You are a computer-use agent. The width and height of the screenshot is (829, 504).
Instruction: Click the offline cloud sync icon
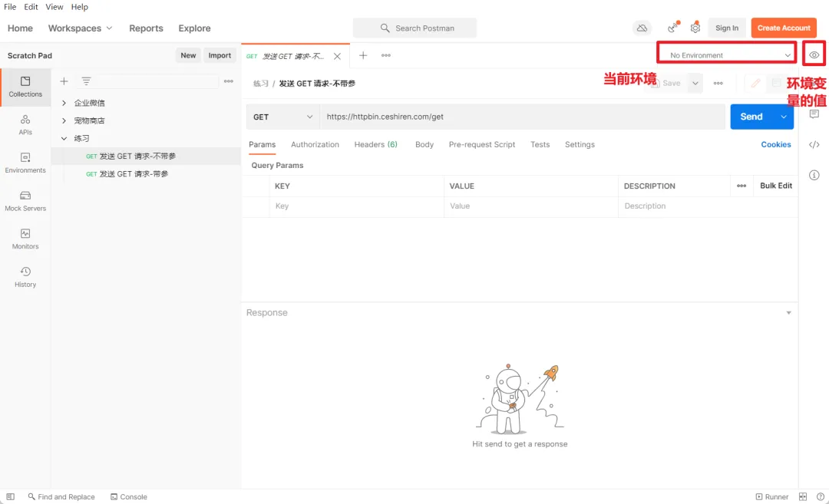[x=642, y=28]
